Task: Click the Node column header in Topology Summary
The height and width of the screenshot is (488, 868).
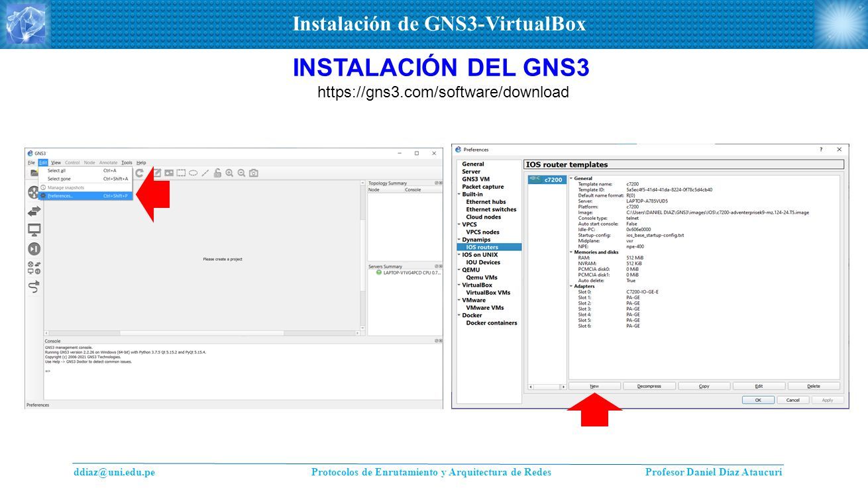Action: 386,190
